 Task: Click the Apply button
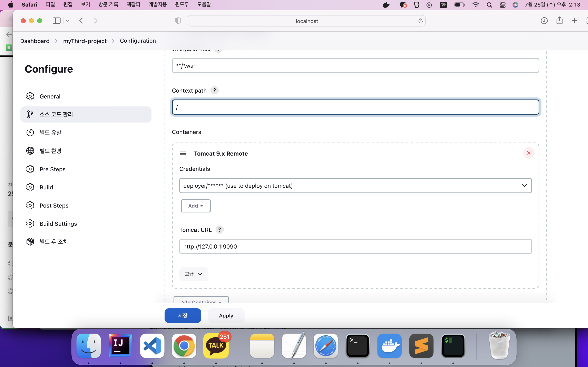pyautogui.click(x=226, y=315)
